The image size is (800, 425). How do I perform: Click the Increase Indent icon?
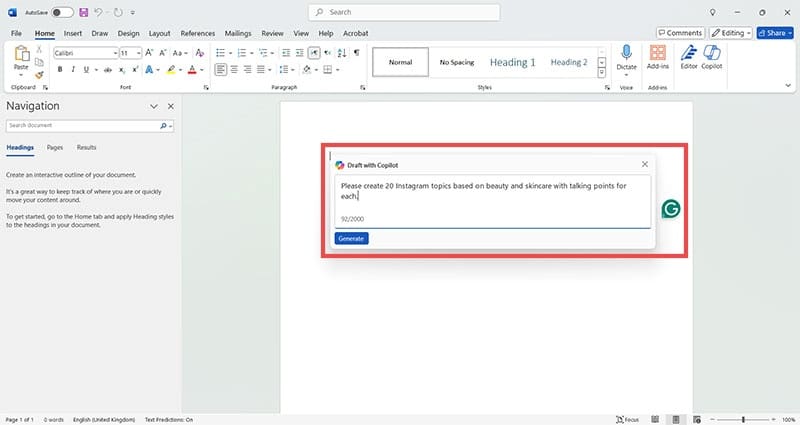pos(299,53)
